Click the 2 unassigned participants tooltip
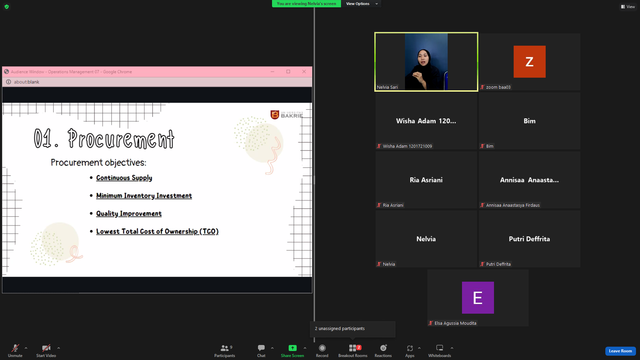 point(352,329)
